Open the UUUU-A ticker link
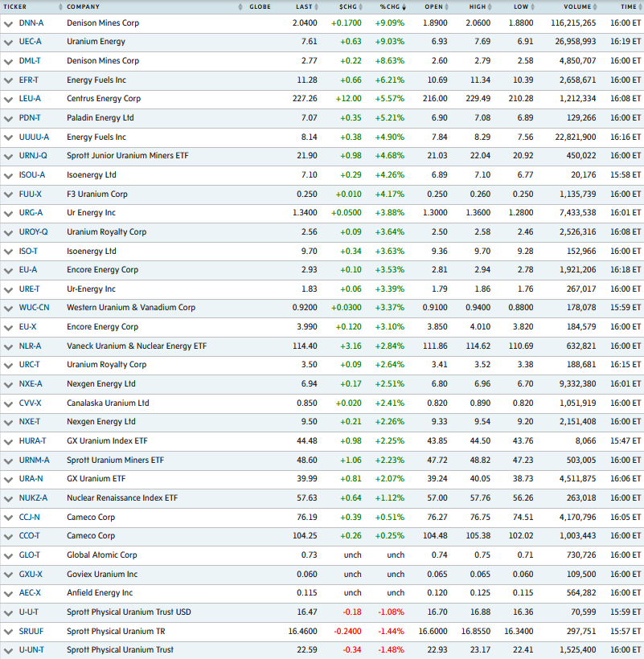Image resolution: width=644 pixels, height=659 pixels. 34,137
